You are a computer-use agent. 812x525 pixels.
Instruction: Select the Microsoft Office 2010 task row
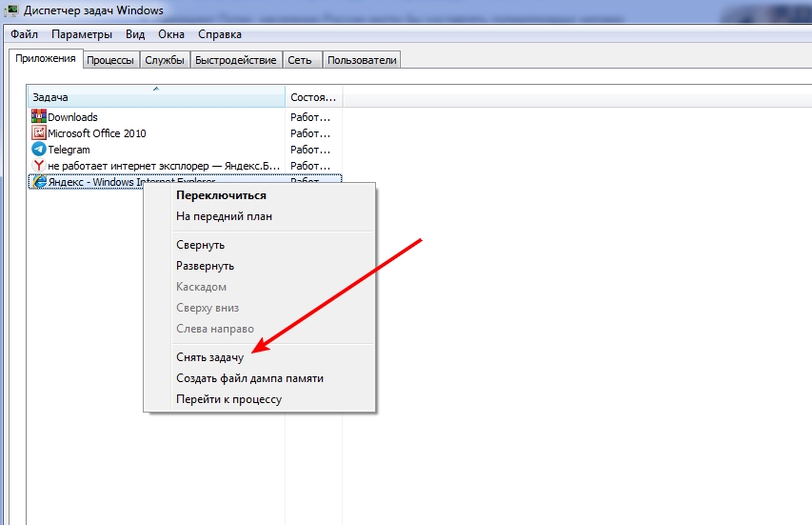185,133
